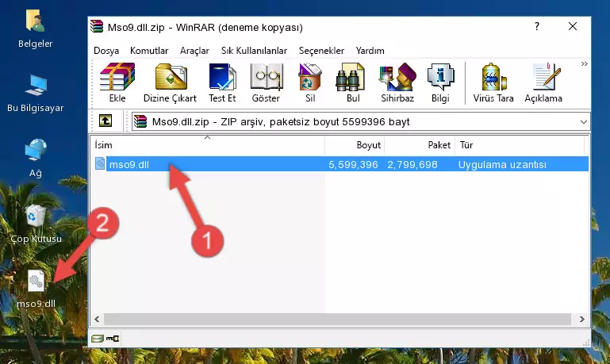Select the Çöp Kutusu recycle bin icon
This screenshot has height=364, width=610.
tap(36, 224)
